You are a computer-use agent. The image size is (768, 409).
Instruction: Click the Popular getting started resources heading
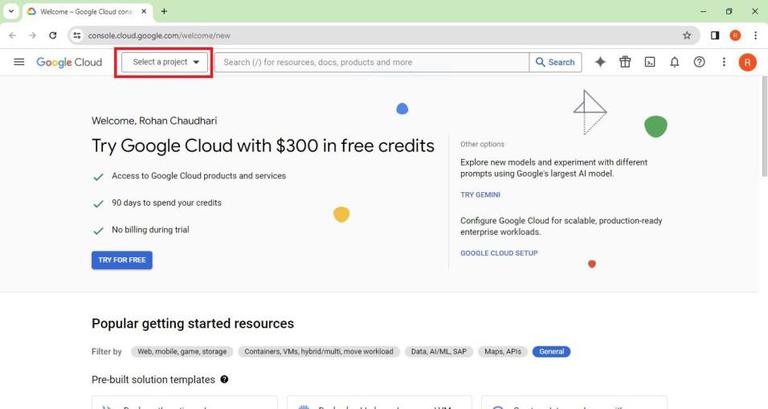(x=192, y=323)
